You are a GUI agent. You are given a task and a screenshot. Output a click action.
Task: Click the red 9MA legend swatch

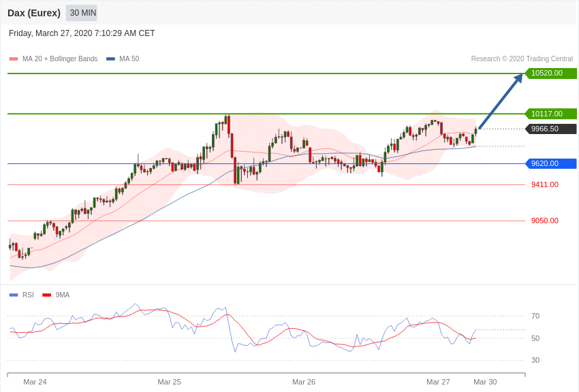coord(46,295)
